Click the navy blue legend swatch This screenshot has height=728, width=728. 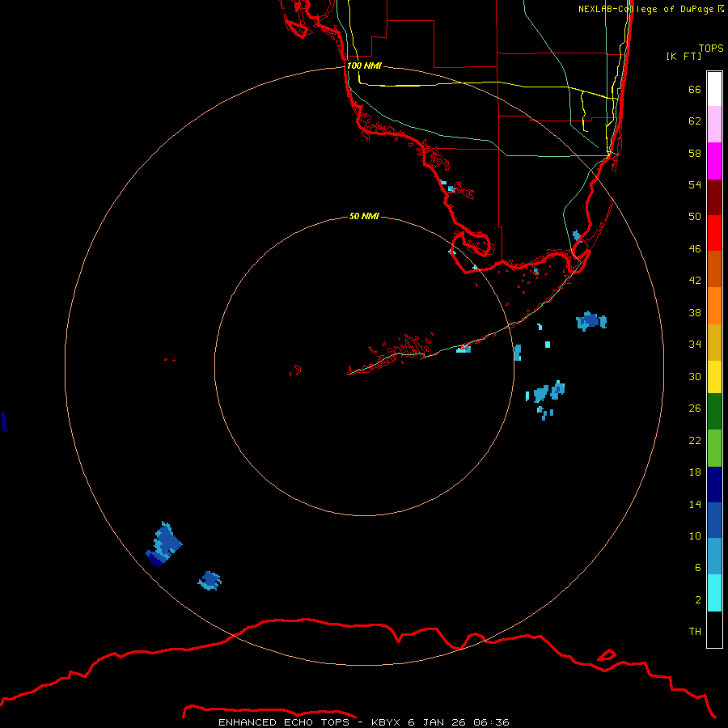click(x=714, y=485)
